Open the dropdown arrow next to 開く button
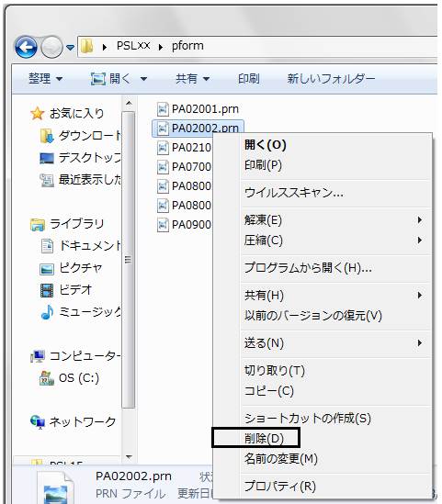The image size is (442, 504). pyautogui.click(x=143, y=79)
